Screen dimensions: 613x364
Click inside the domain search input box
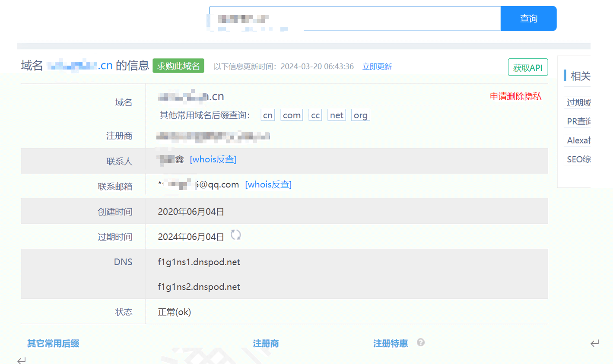tap(354, 18)
